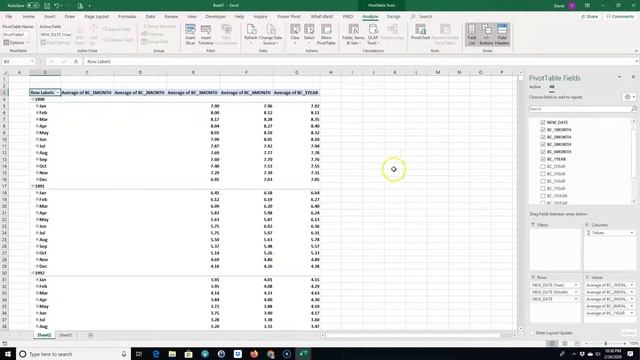The width and height of the screenshot is (640, 360).
Task: Open the File menu
Action: tap(9, 17)
